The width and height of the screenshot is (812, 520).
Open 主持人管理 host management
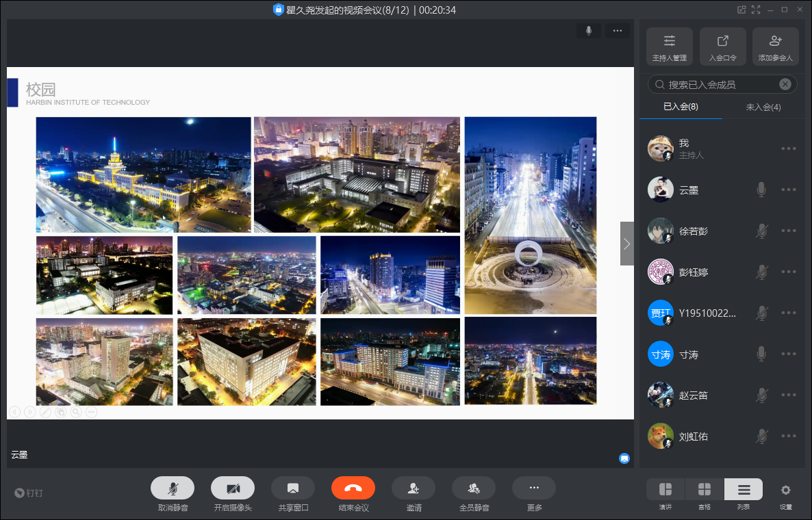point(670,47)
